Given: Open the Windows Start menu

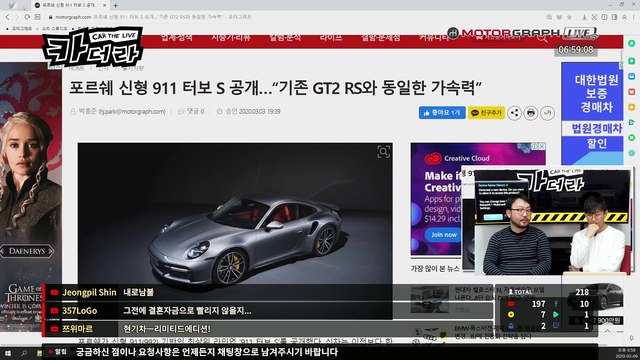Looking at the screenshot, I should 7,353.
